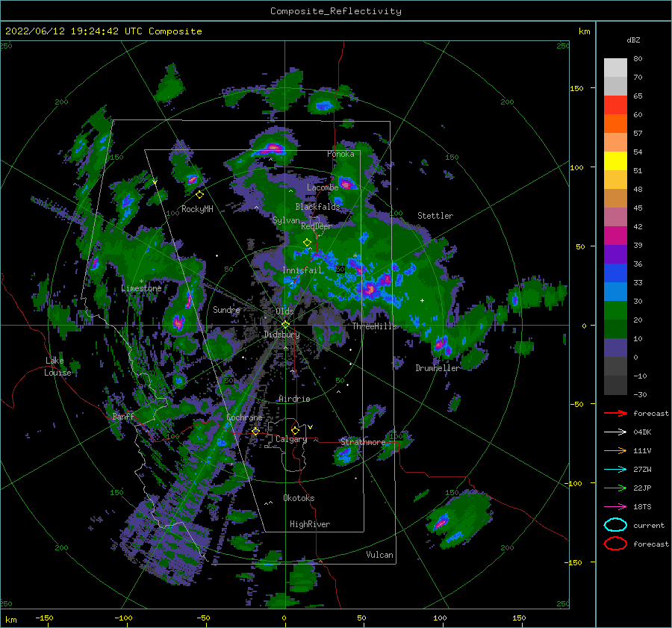Select the 54 dBZ yellow color swatch
Screen dimensions: 672x628
pyautogui.click(x=615, y=161)
